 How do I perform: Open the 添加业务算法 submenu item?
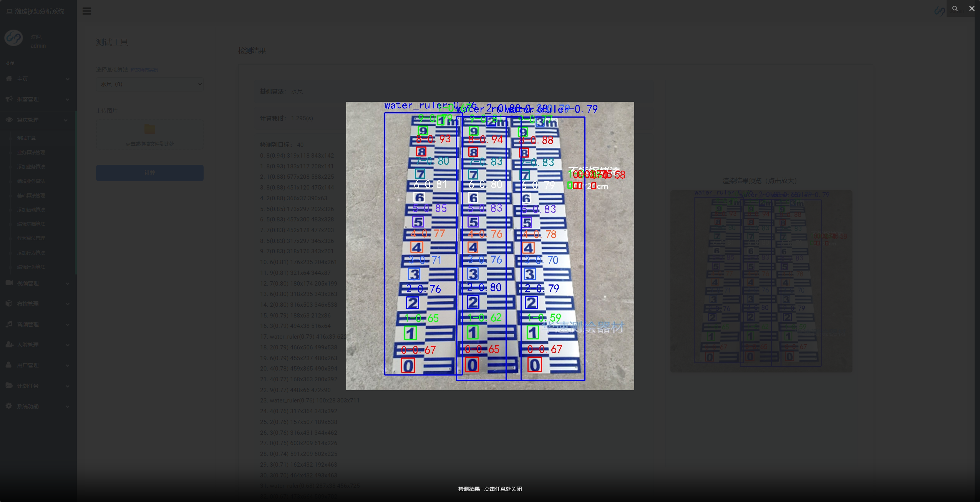click(x=31, y=167)
